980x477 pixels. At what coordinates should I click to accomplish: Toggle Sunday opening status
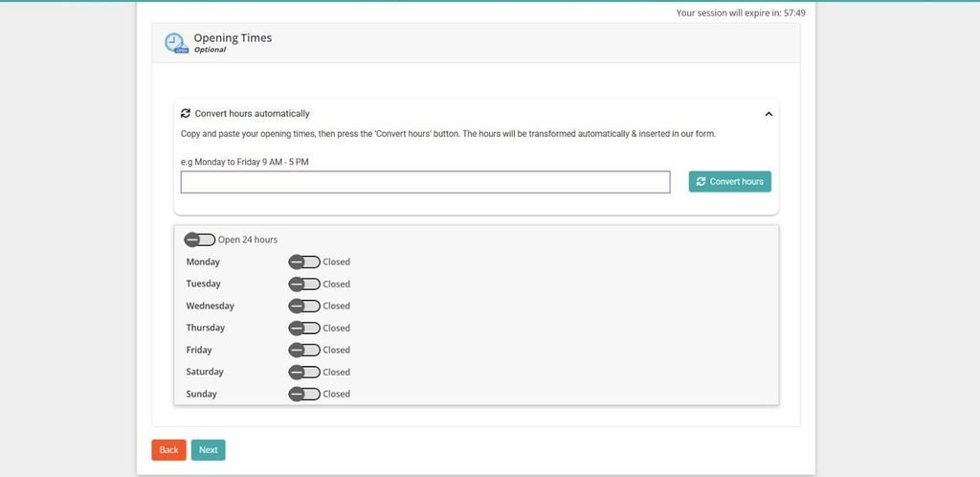pos(304,394)
